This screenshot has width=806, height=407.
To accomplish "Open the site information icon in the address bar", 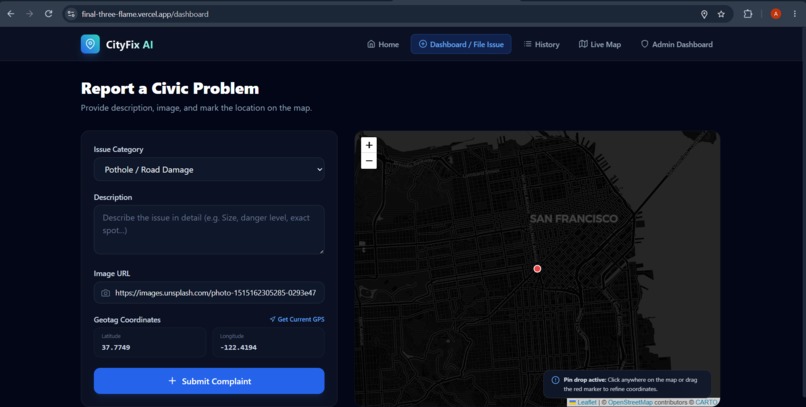I will (71, 14).
